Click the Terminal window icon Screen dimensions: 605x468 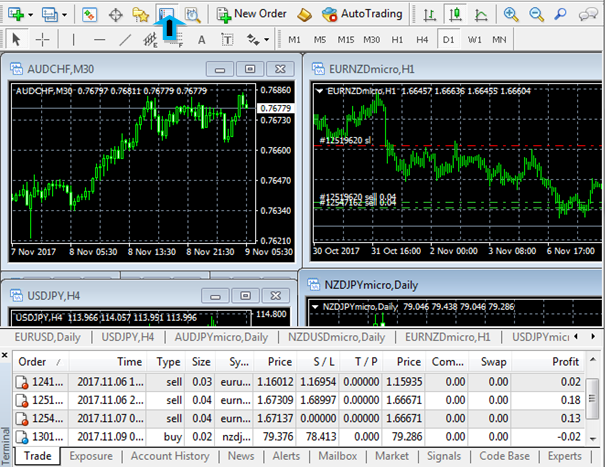point(166,14)
